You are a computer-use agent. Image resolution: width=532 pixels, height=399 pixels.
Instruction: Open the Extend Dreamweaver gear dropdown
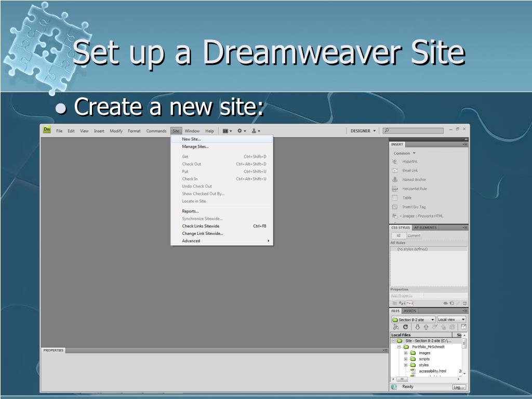tap(242, 131)
